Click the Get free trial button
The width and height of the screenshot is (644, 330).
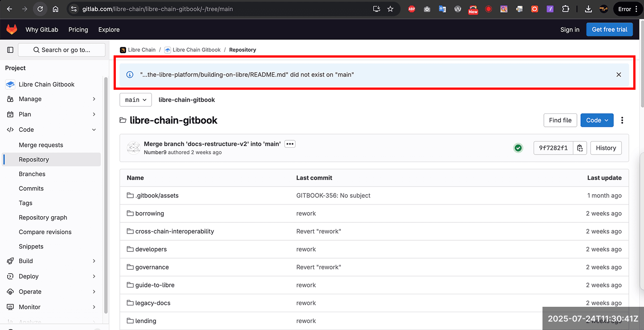pos(609,29)
